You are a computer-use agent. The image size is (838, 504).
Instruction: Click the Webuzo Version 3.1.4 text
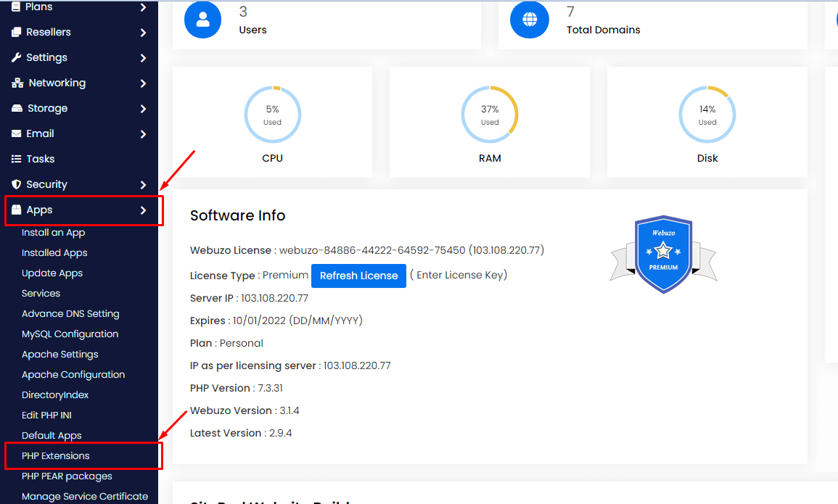pyautogui.click(x=245, y=410)
